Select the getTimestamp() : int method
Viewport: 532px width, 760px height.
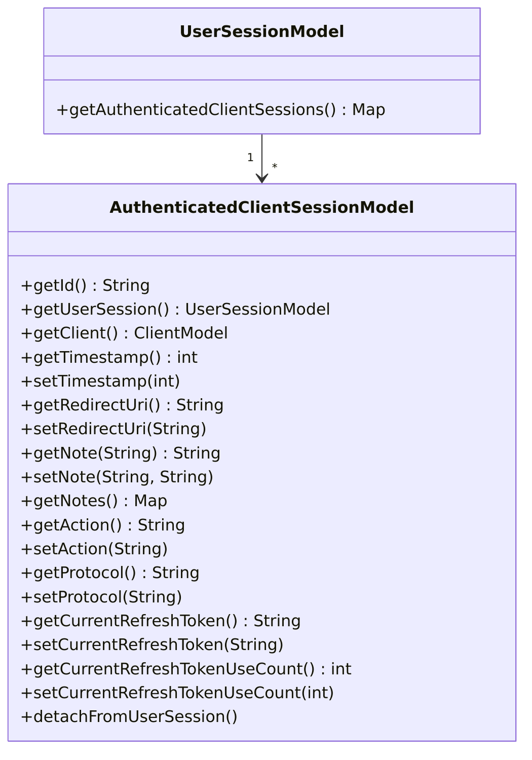109,357
